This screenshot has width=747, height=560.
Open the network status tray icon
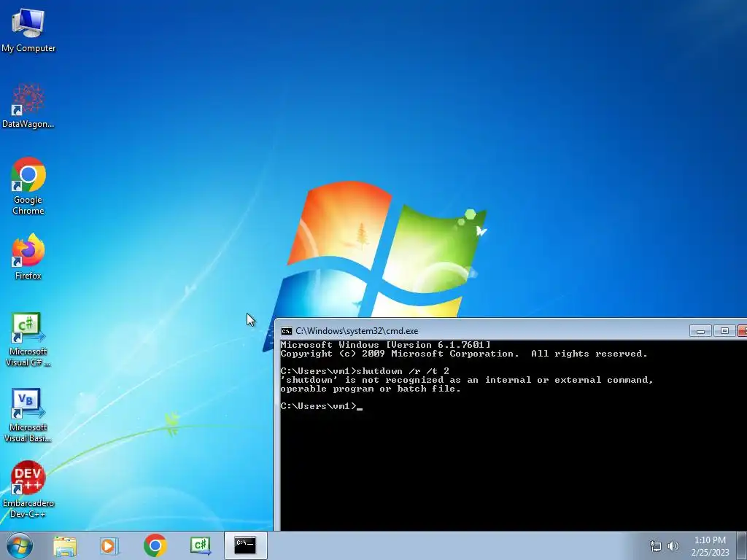(656, 546)
